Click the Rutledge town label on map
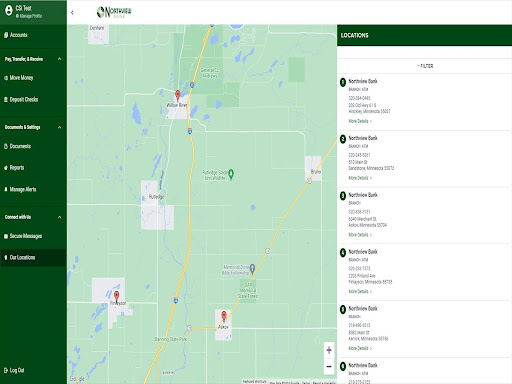The image size is (512, 384). click(156, 197)
